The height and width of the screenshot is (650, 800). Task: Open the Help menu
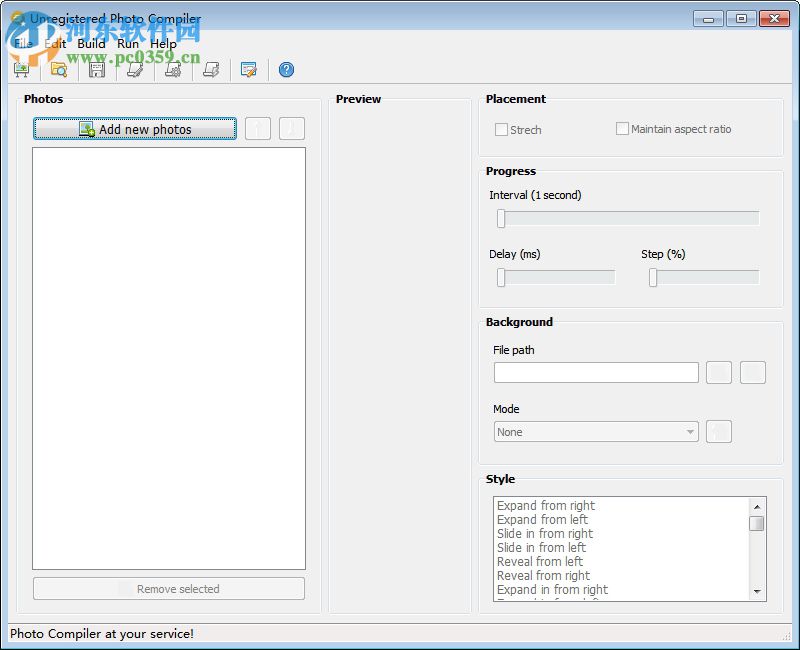point(163,44)
